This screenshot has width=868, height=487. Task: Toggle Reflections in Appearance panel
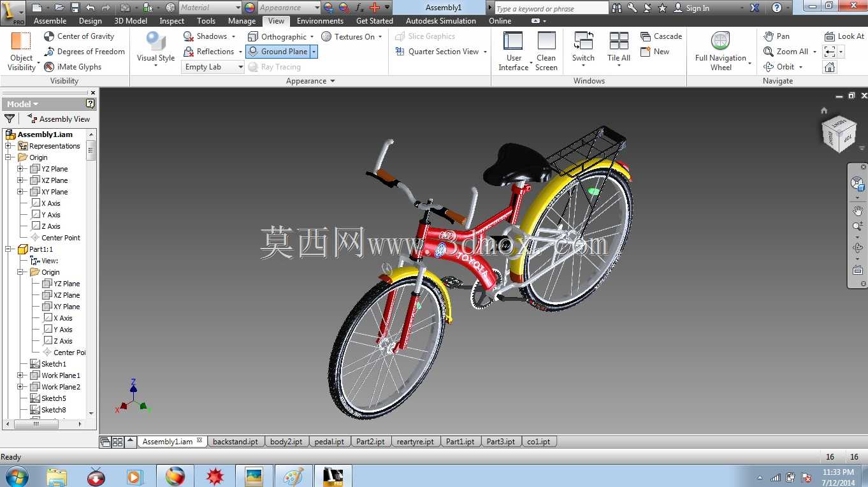point(208,52)
